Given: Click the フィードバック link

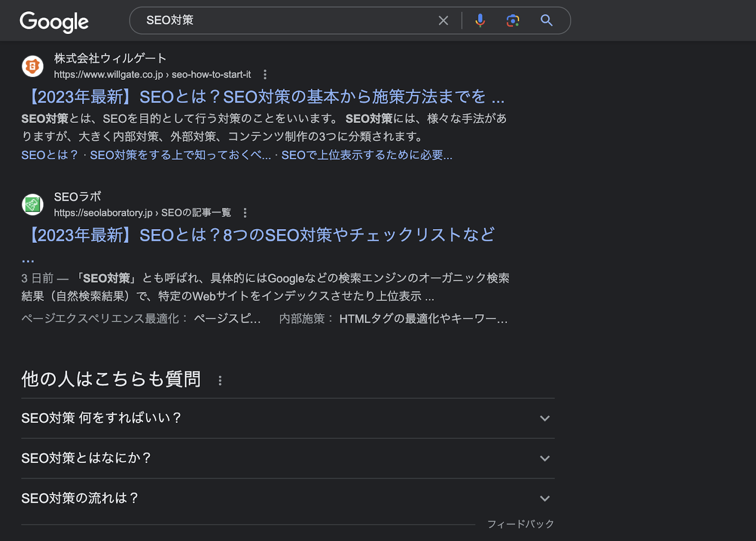Looking at the screenshot, I should tap(521, 524).
